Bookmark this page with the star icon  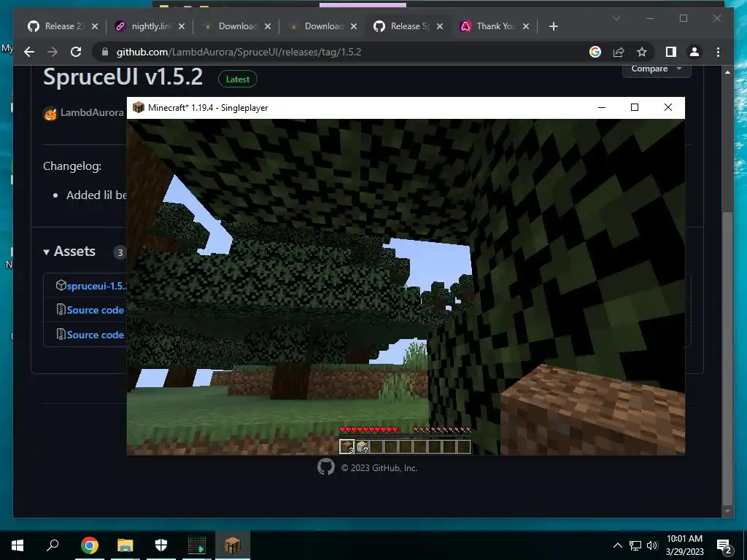tap(642, 52)
